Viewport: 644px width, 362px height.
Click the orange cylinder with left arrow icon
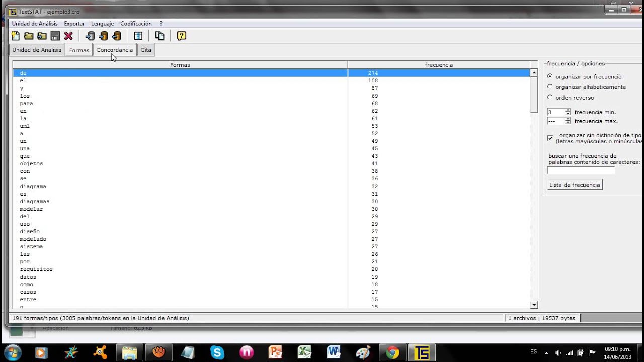117,36
